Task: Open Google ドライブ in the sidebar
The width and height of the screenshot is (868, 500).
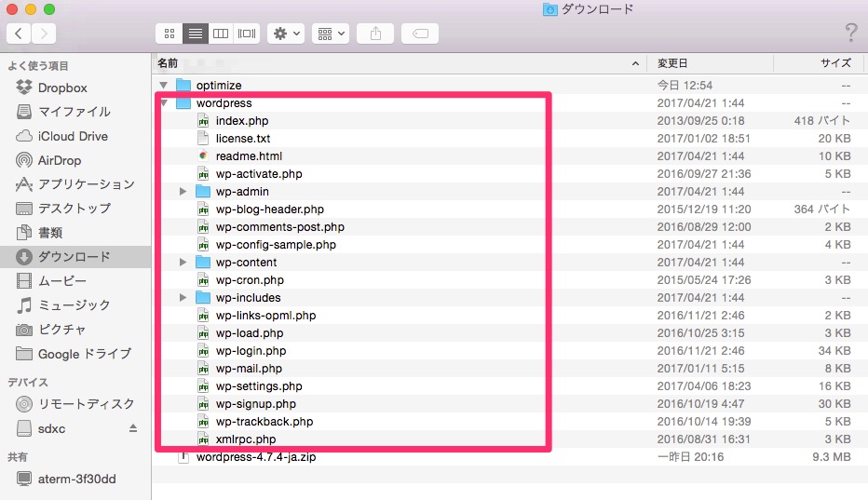Action: [x=74, y=354]
